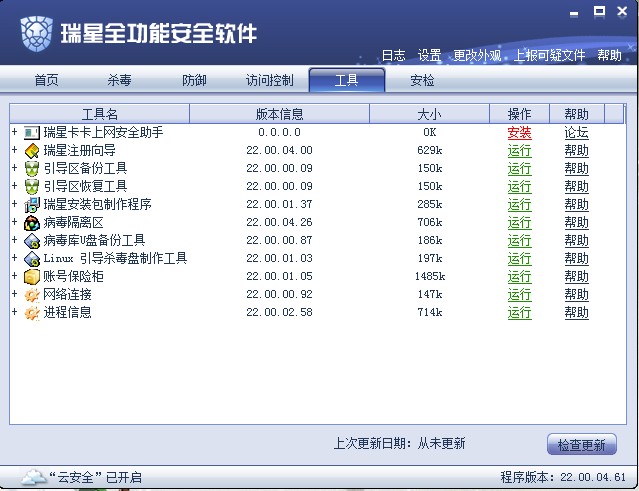639x491 pixels.
Task: Click the Rising lion shield logo
Action: click(x=36, y=33)
